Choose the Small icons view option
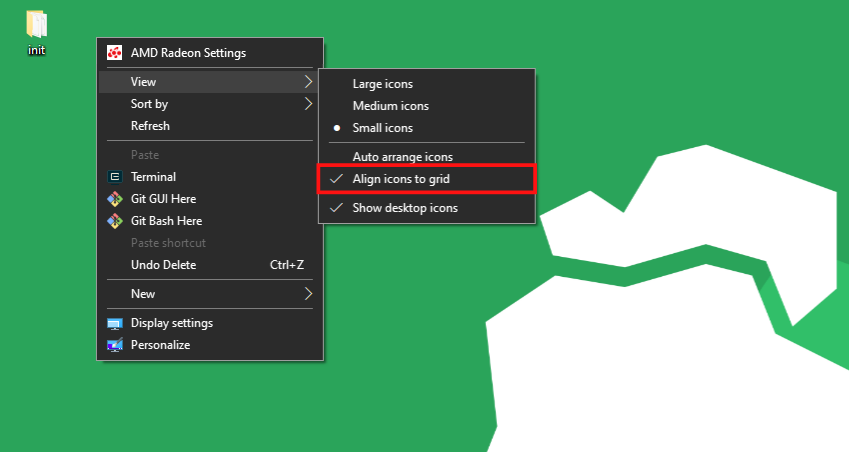This screenshot has width=849, height=452. tap(427, 128)
